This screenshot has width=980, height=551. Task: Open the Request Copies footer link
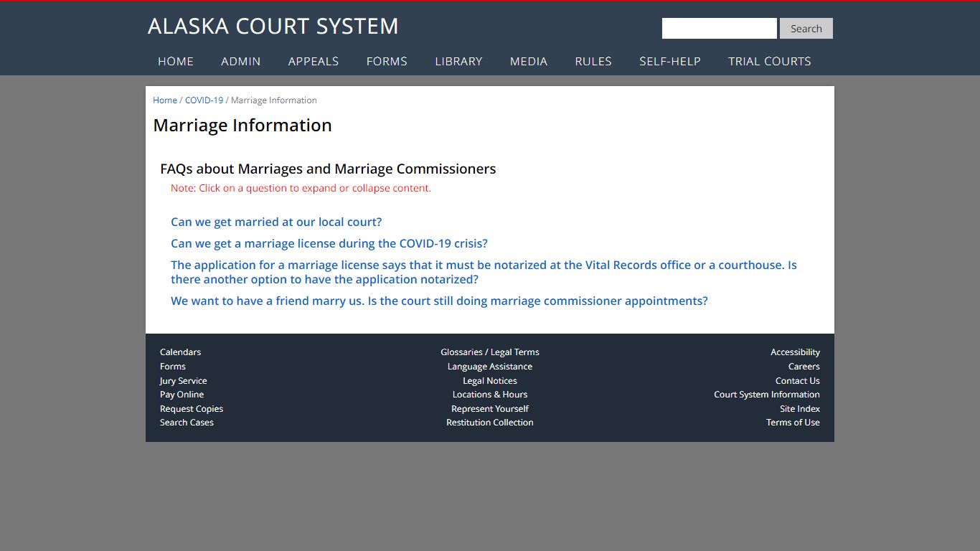[192, 409]
